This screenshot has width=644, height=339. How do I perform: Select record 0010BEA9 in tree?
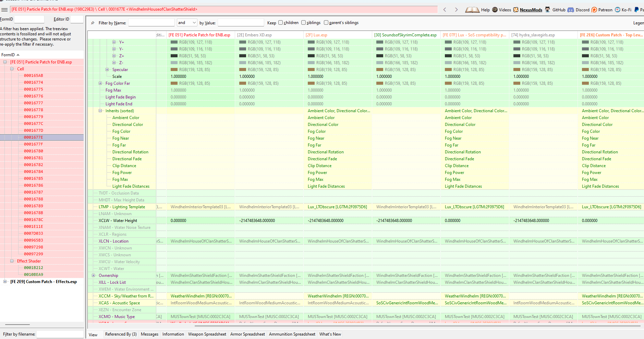click(x=33, y=275)
